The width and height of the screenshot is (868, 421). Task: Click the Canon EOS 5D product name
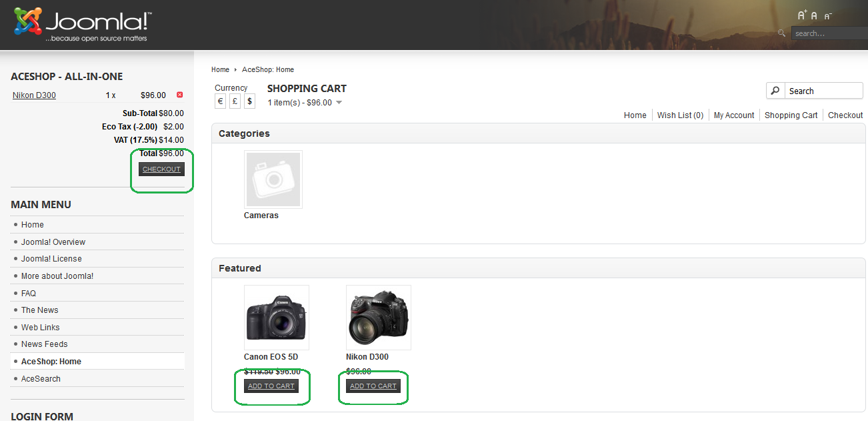click(x=271, y=357)
